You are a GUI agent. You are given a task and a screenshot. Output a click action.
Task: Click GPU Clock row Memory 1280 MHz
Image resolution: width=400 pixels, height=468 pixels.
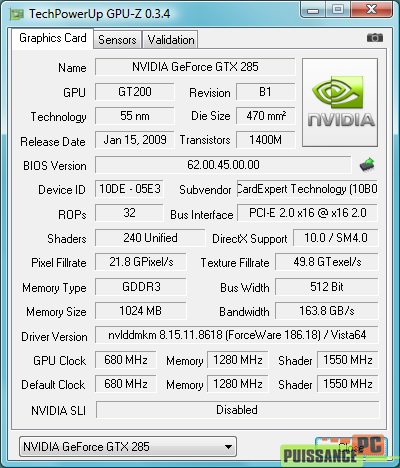(x=238, y=360)
